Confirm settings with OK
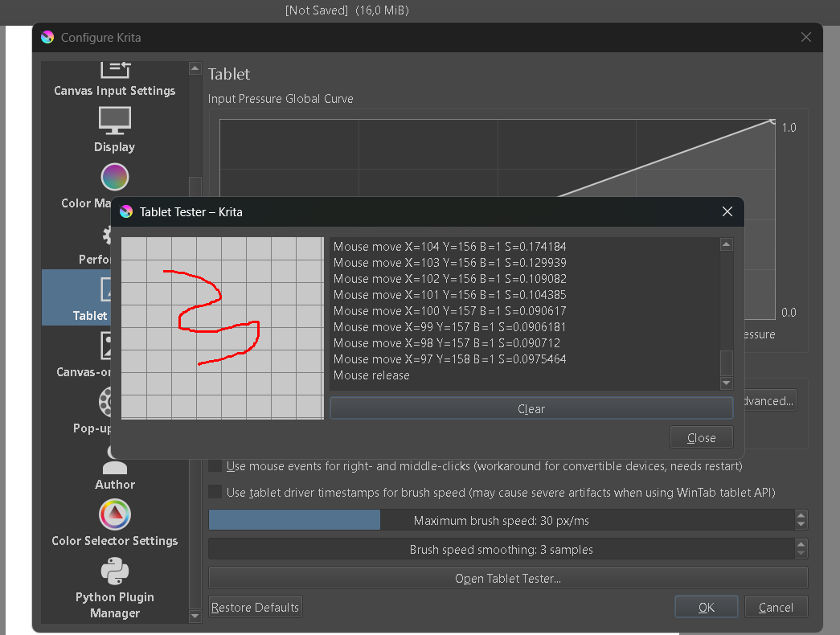The image size is (840, 635). (706, 607)
